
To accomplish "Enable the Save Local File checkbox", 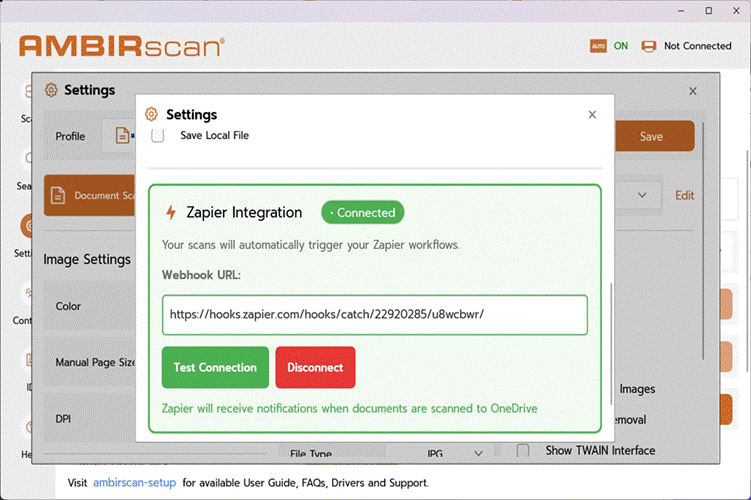I will [x=158, y=136].
